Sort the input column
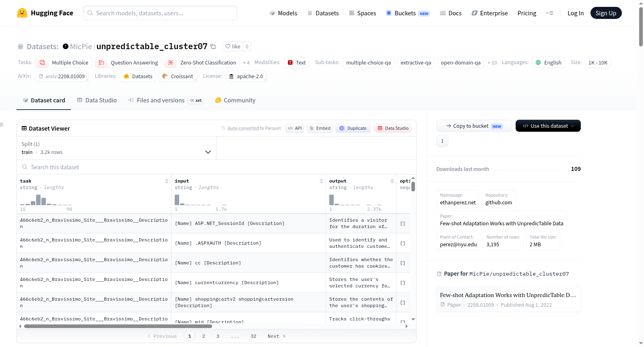This screenshot has height=347, width=644. 321,181
